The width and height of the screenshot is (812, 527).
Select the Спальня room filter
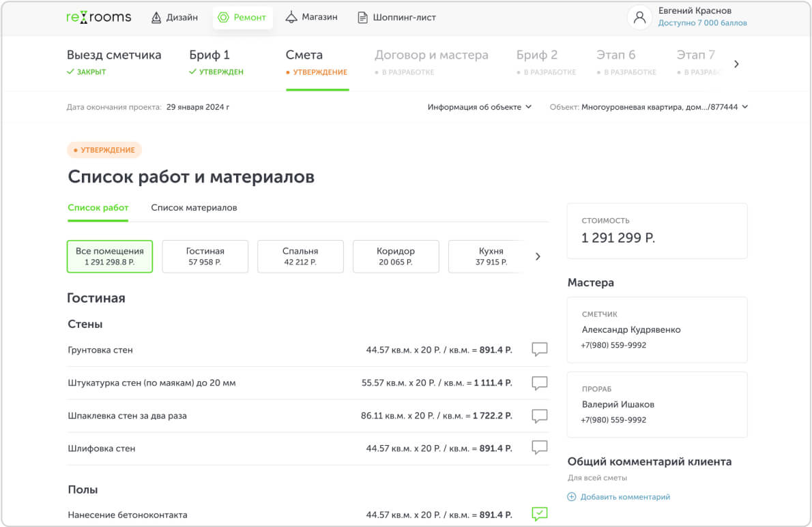point(300,256)
